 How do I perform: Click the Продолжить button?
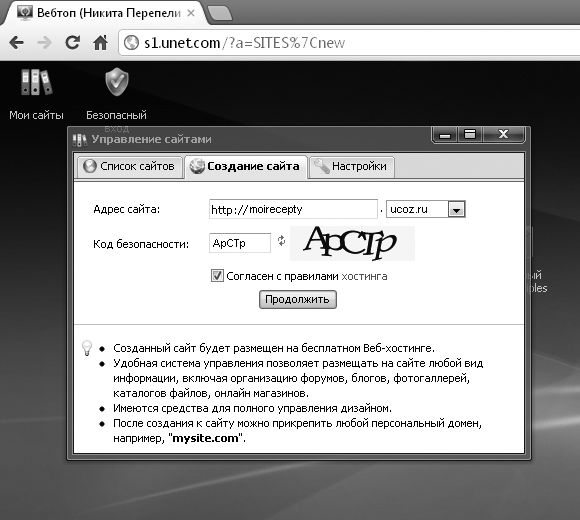(298, 299)
